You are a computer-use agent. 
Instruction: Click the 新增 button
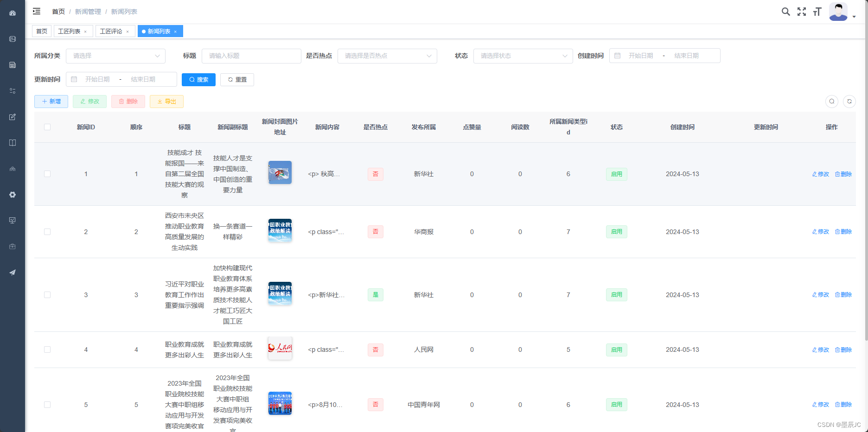click(51, 102)
